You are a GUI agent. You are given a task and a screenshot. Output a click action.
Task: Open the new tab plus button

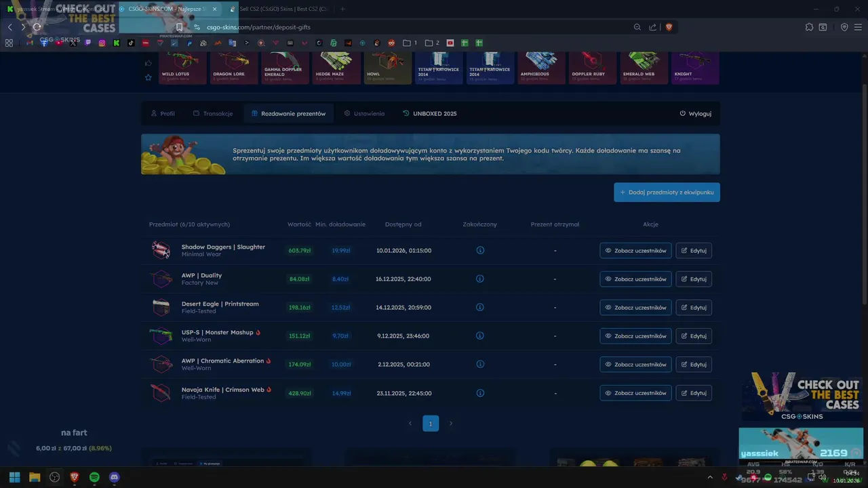(342, 9)
